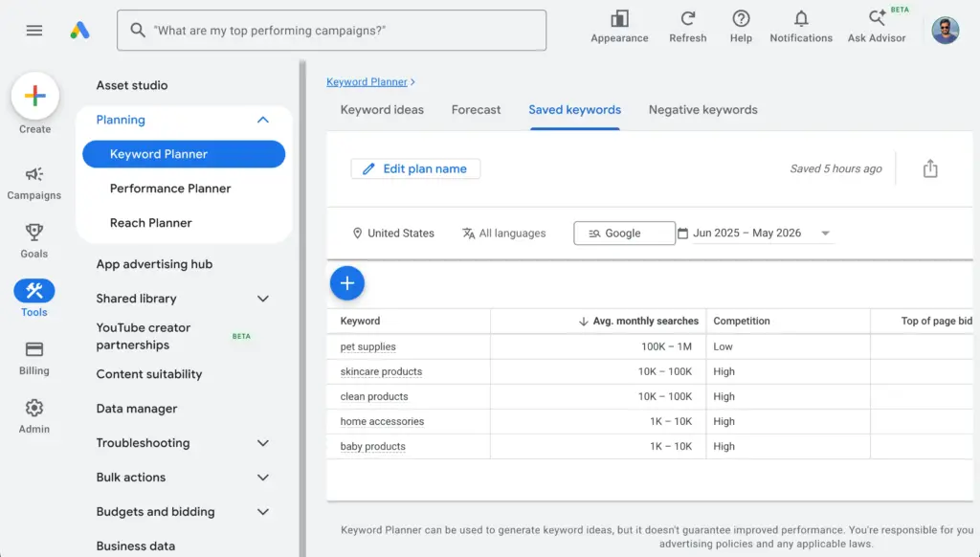Sort by Avg. monthly searches column
The image size is (980, 557).
click(638, 321)
